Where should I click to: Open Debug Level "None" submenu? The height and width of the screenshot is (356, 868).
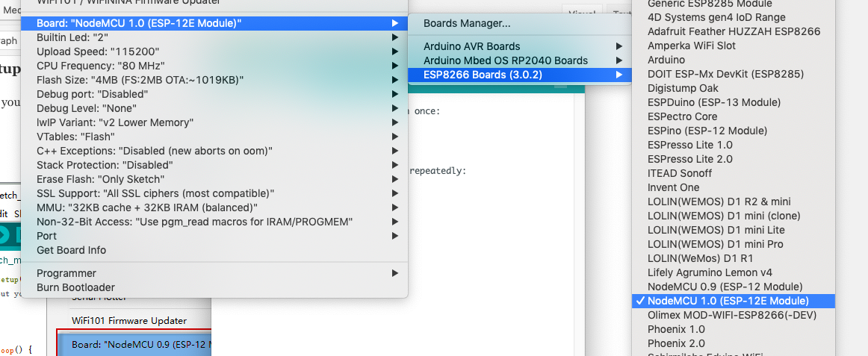tap(214, 108)
